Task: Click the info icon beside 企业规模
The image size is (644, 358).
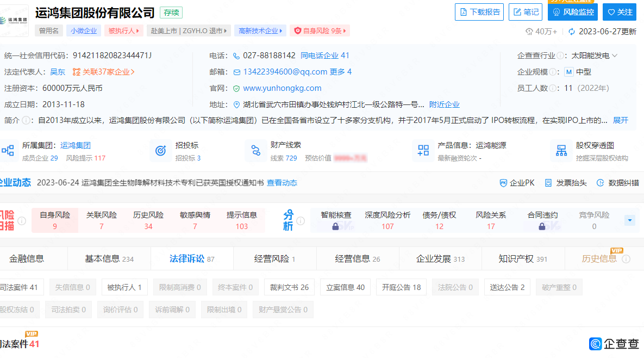Action: click(x=553, y=72)
